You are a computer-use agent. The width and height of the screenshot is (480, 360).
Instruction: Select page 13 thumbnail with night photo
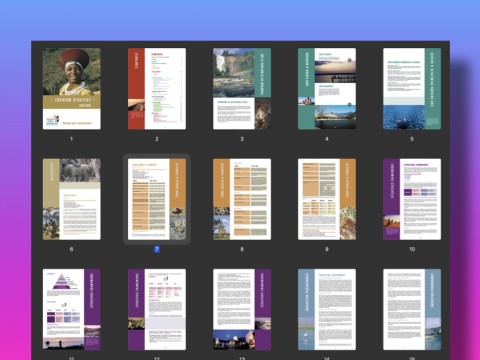coord(242,309)
